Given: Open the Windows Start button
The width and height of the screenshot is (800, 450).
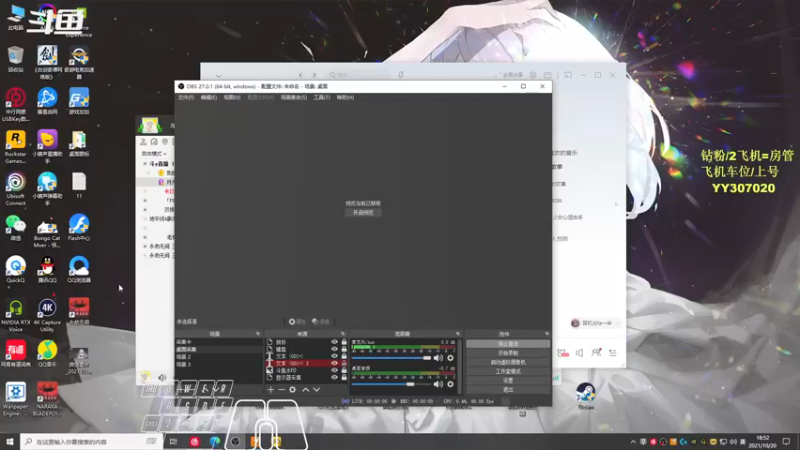Looking at the screenshot, I should [10, 441].
